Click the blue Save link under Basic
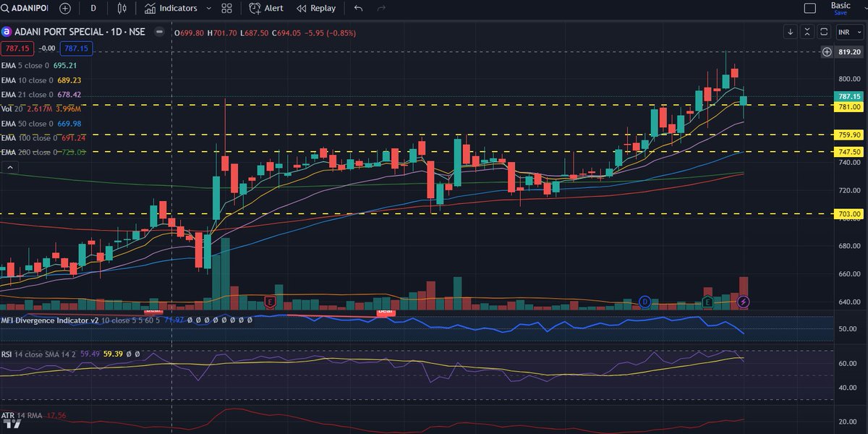This screenshot has height=434, width=868. [x=840, y=13]
